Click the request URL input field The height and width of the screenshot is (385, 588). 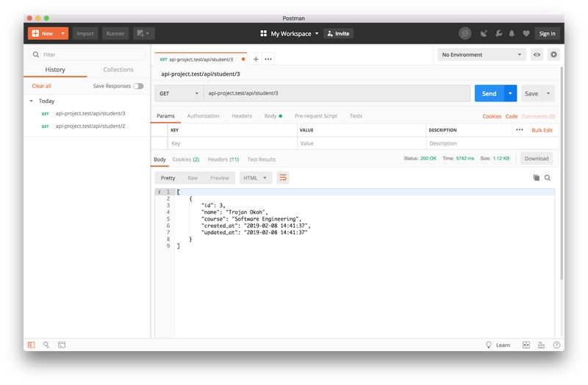[337, 93]
